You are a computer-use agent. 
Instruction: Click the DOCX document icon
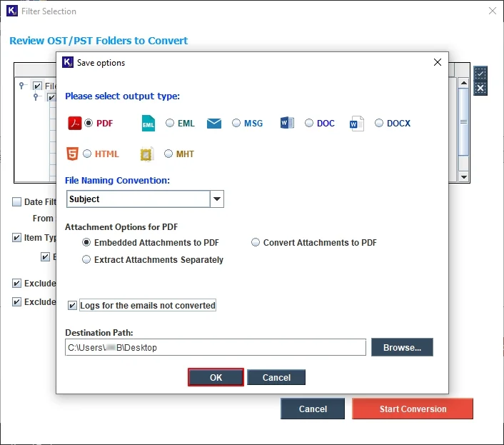coord(357,124)
